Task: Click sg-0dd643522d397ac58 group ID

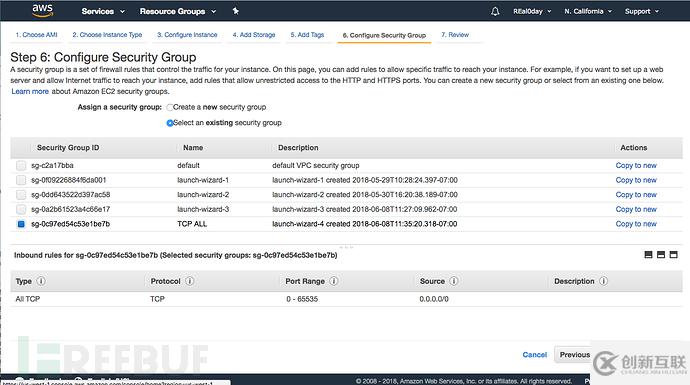Action: coord(71,194)
